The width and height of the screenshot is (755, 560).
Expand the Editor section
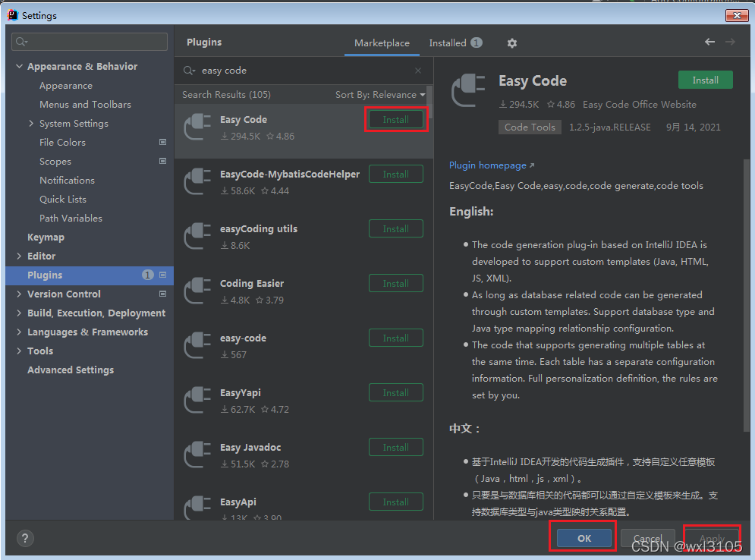19,256
